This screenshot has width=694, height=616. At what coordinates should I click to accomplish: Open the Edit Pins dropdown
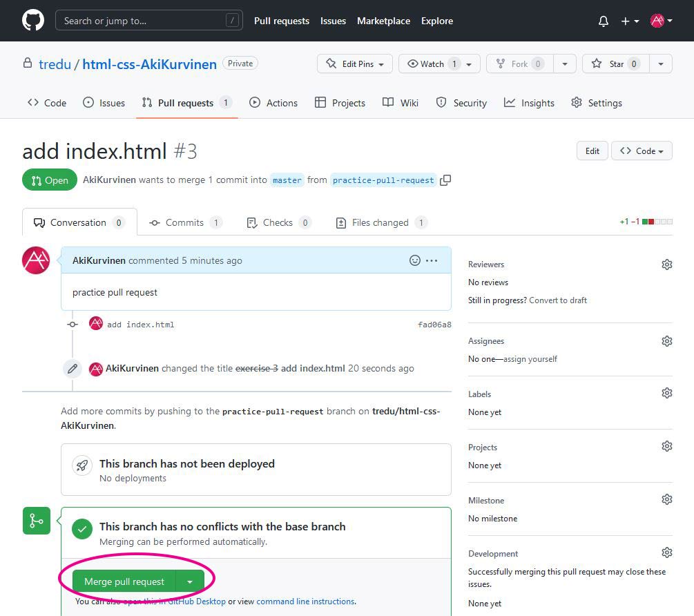[354, 64]
